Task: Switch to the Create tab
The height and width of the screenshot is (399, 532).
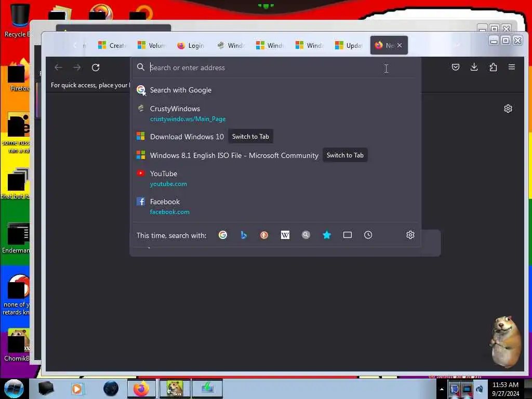Action: pos(112,45)
